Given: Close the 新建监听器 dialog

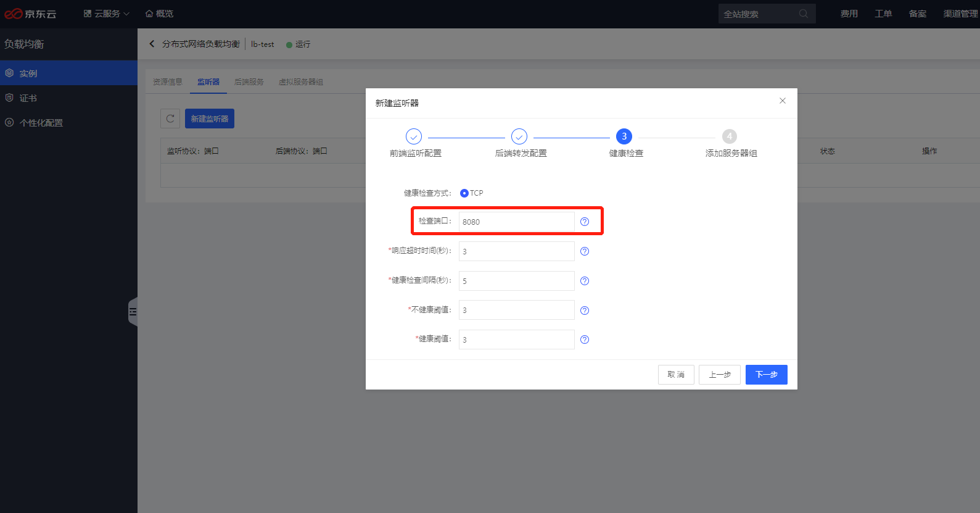Looking at the screenshot, I should [x=783, y=101].
